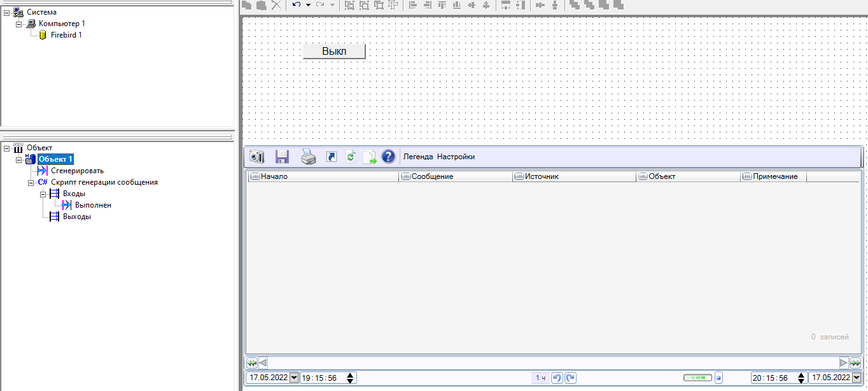Select Выполнен in the object tree

click(x=94, y=205)
